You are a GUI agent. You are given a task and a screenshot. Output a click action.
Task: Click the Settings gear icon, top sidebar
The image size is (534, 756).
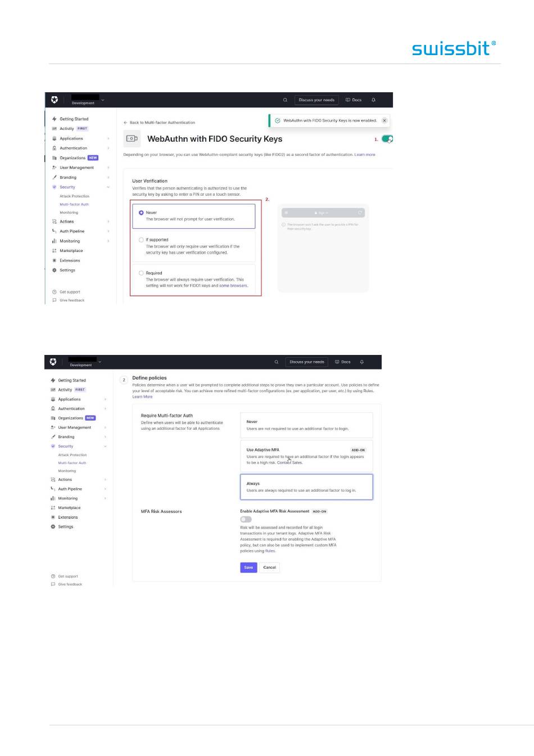55,270
